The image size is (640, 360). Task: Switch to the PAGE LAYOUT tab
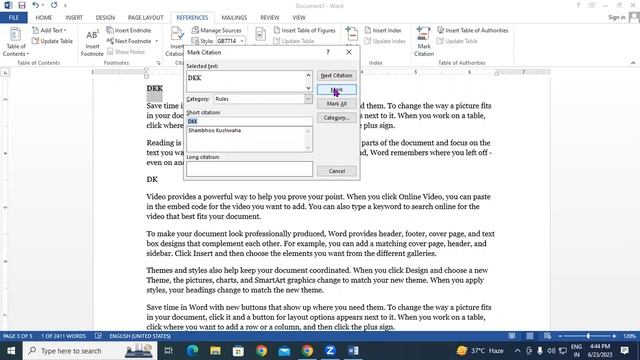pos(145,18)
